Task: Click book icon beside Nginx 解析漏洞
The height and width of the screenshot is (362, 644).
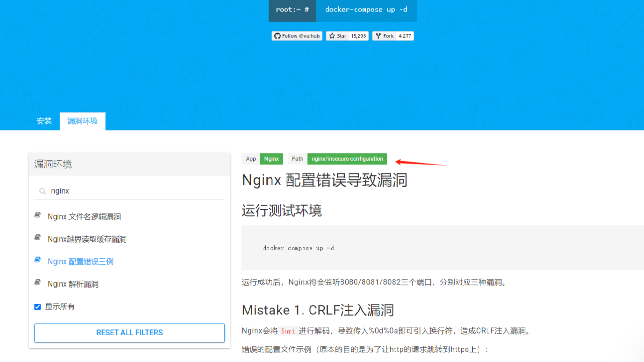Action: click(x=38, y=282)
